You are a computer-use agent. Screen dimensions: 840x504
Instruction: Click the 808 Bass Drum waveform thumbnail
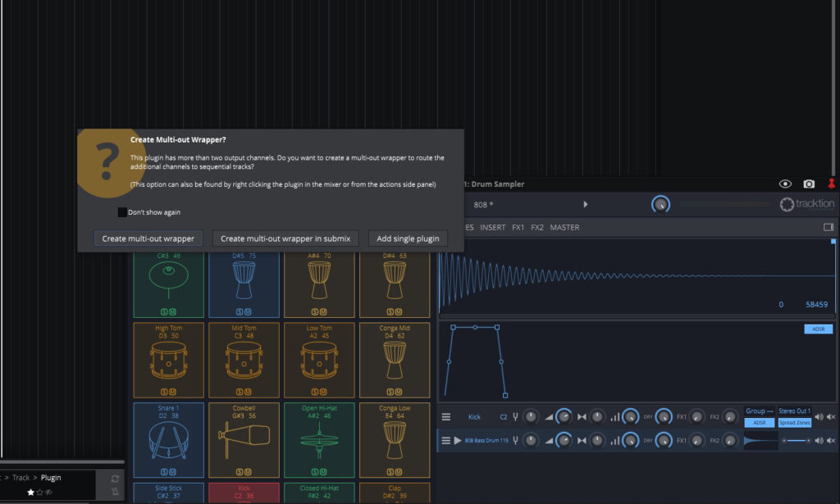[x=760, y=440]
